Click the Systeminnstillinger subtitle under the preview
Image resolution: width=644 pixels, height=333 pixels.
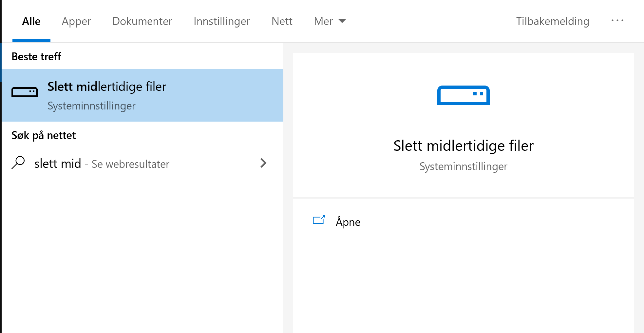463,166
